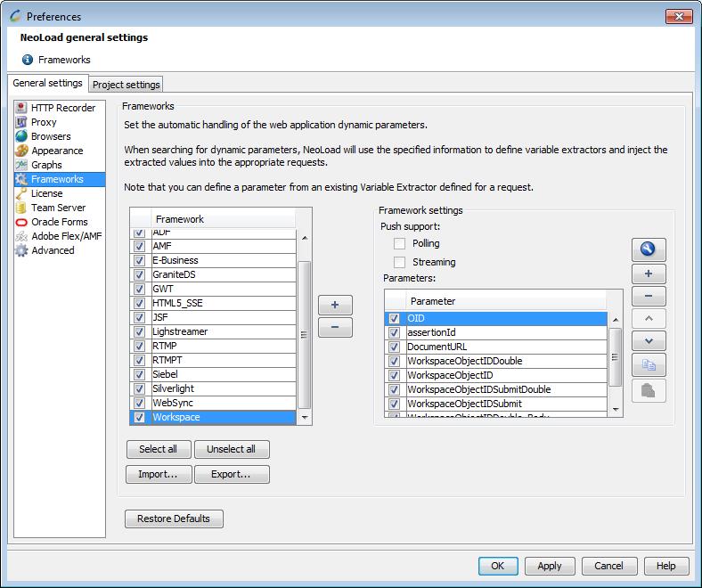702x588 pixels.
Task: Enable the Streaming push support checkbox
Action: [399, 262]
